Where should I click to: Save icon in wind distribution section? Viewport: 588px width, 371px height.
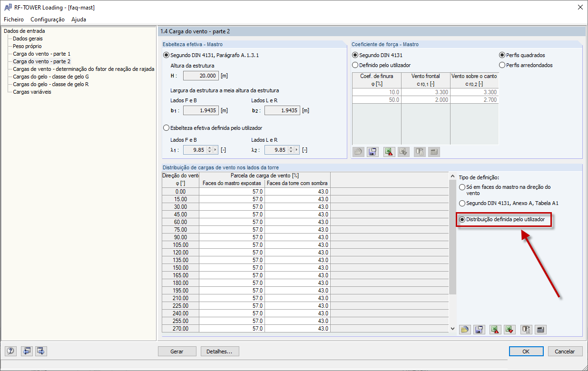pos(479,330)
